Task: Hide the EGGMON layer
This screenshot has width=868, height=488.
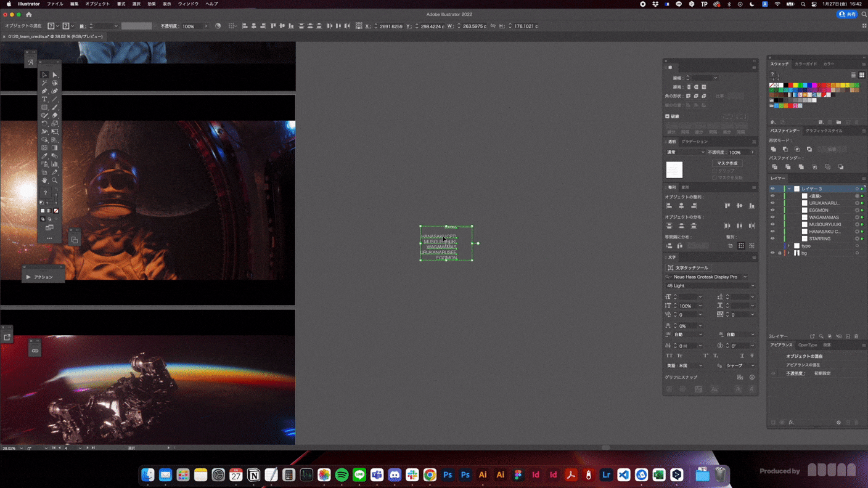Action: [x=772, y=210]
